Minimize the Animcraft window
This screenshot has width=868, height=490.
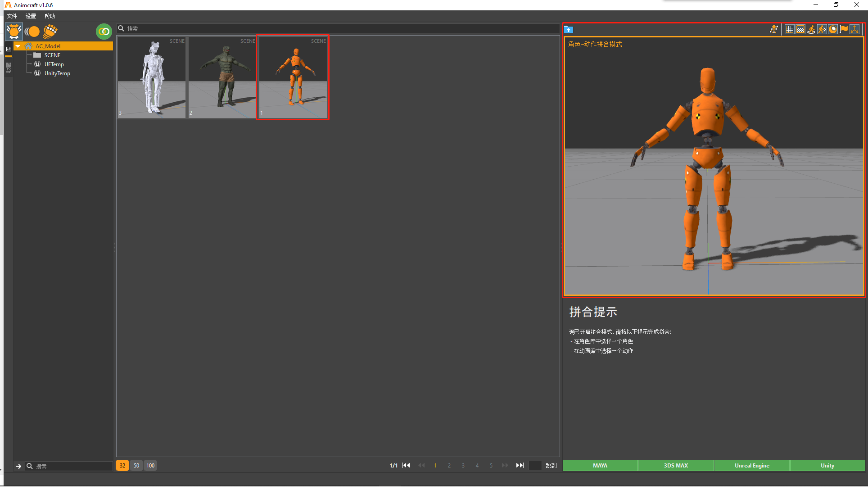point(816,5)
